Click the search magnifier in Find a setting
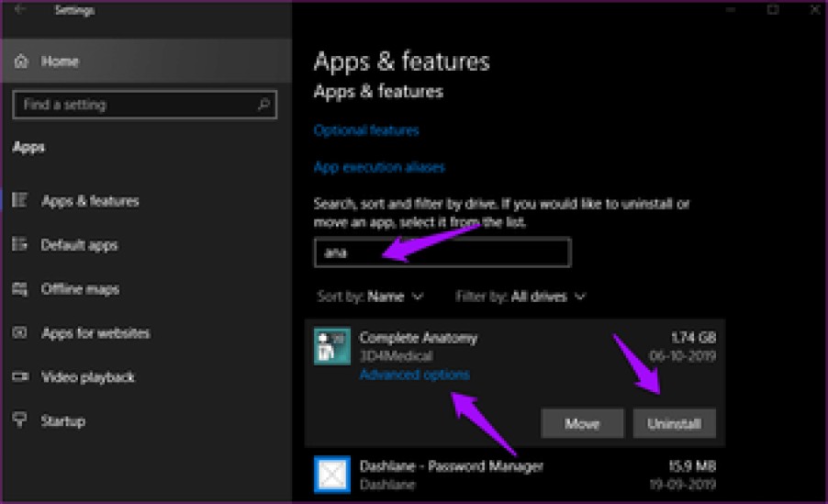Screen dimensions: 828x504 [x=263, y=105]
